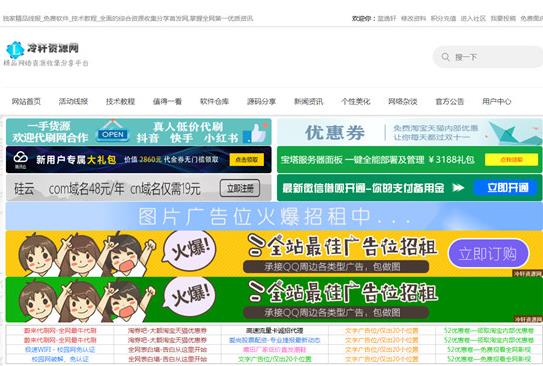Open the blue 专业捷报最新动态 text ad
This screenshot has height=366, width=543.
click(274, 340)
